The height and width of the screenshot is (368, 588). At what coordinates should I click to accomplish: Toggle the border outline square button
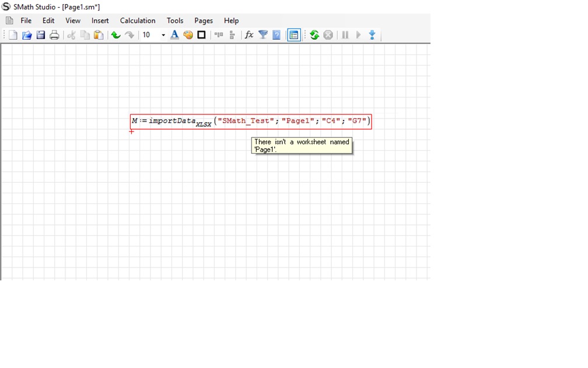coord(201,35)
